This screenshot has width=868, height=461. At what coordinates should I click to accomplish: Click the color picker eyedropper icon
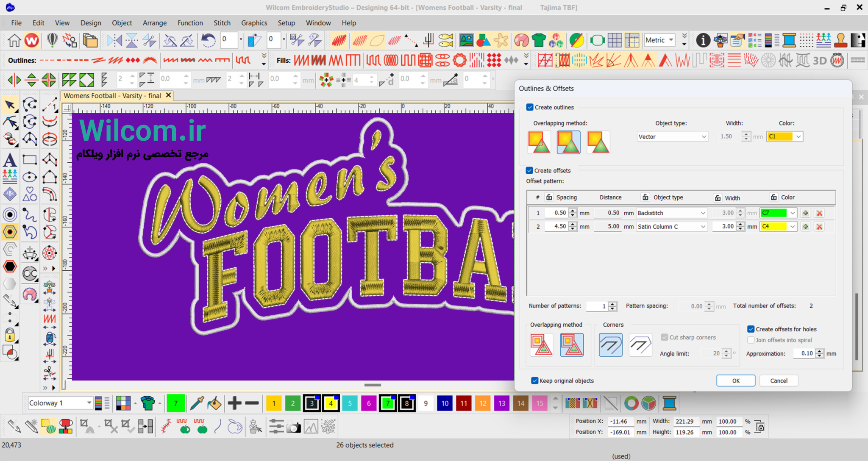196,403
